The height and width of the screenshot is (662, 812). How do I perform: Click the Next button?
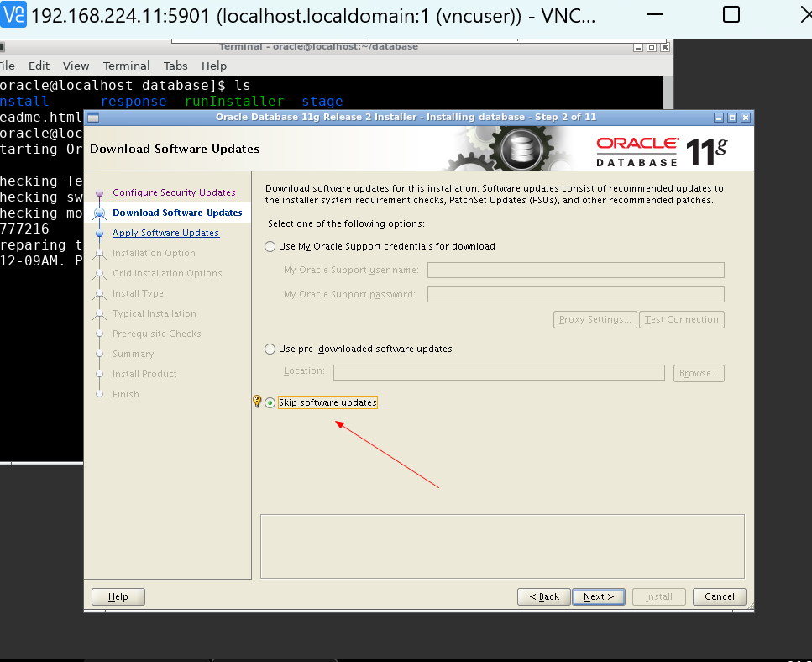click(x=598, y=596)
